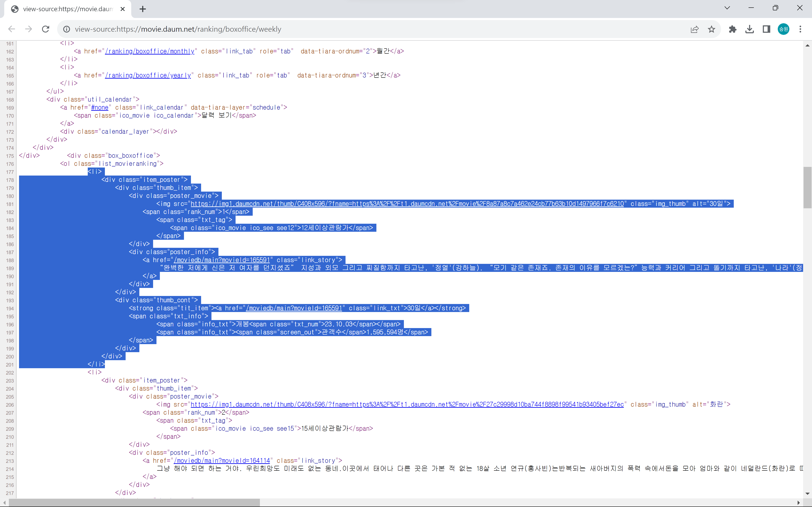Screen dimensions: 812x507
Task: Click the forward navigation arrow
Action: pos(29,29)
